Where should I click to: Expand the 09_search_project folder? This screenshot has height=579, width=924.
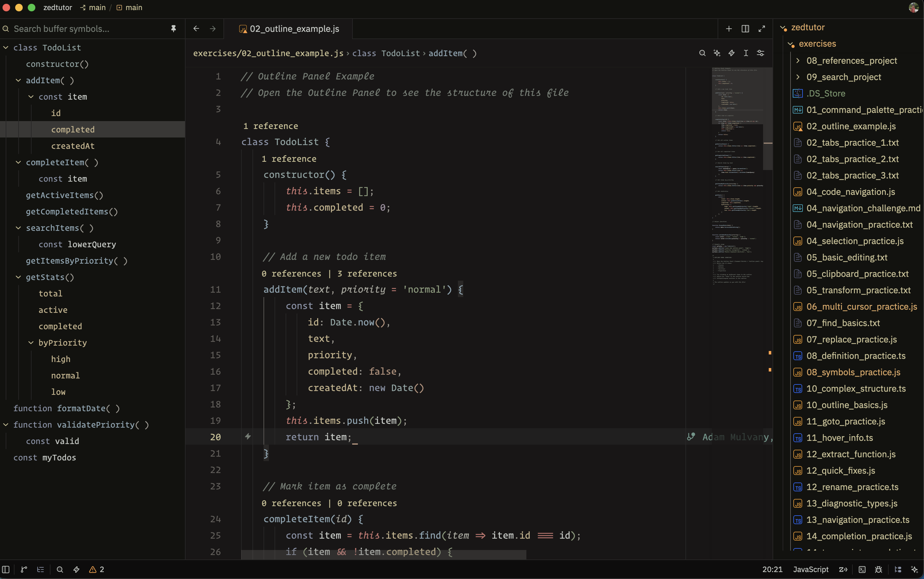coord(797,77)
